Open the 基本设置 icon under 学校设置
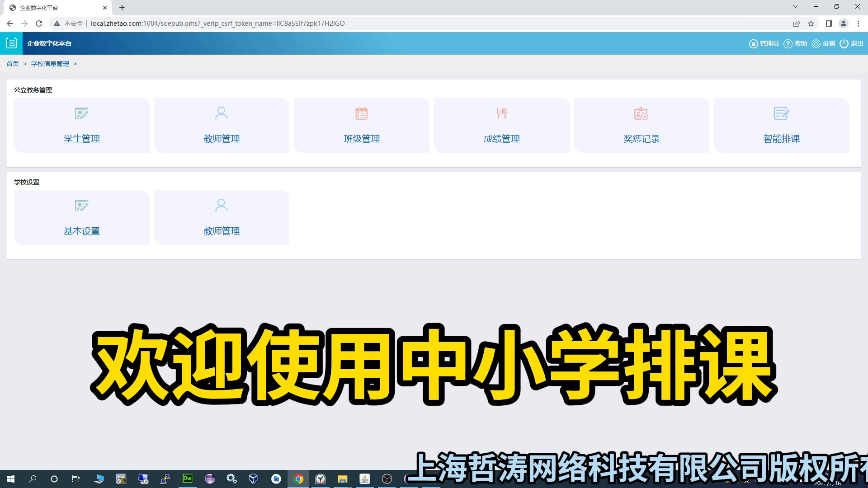 81,206
